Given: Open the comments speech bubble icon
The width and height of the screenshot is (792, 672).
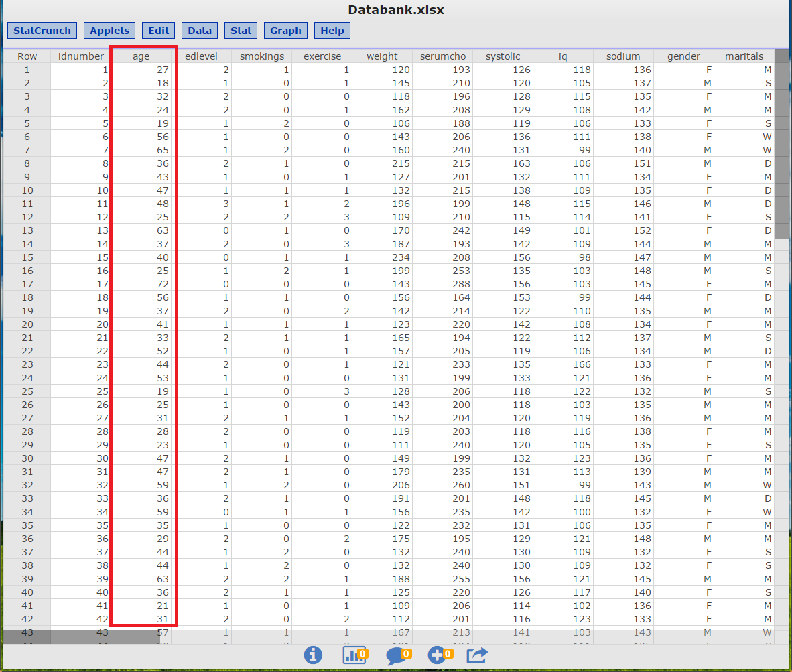Looking at the screenshot, I should [399, 656].
